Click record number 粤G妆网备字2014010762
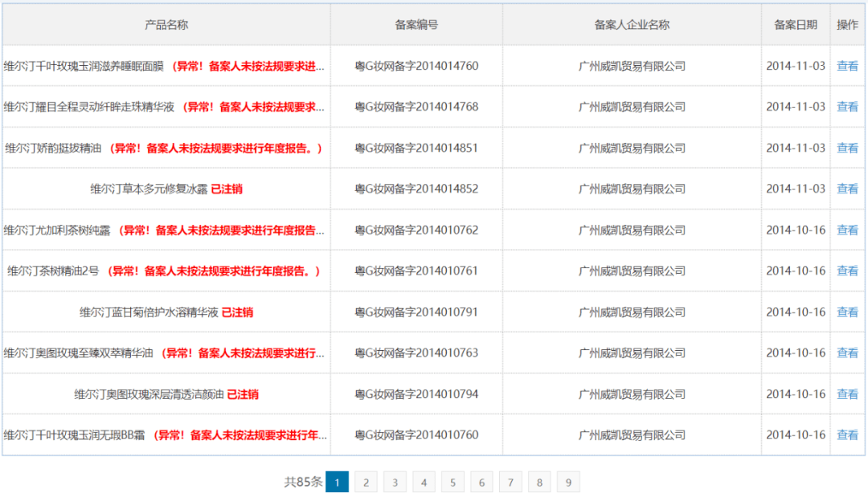868x493 pixels. (416, 230)
